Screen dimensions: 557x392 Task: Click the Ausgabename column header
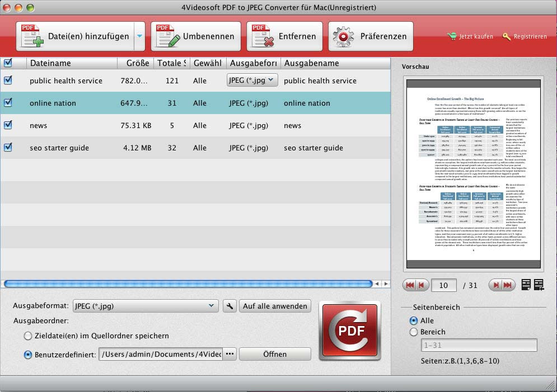click(335, 63)
